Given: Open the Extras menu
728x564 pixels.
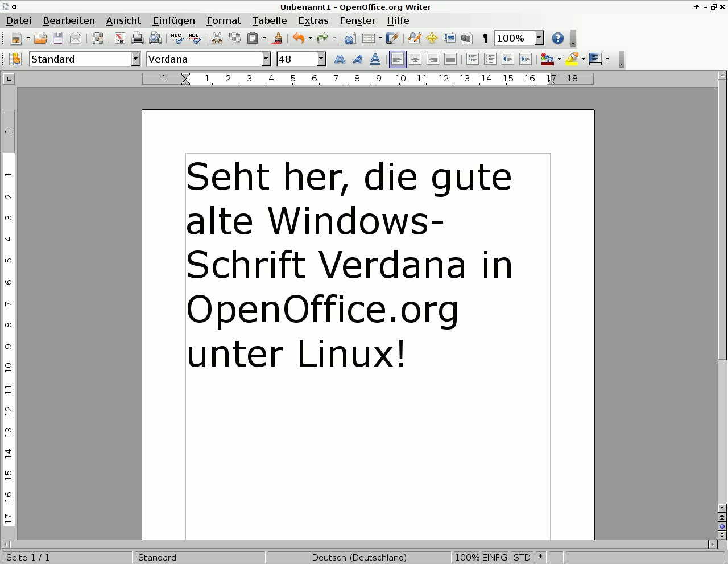Looking at the screenshot, I should point(313,20).
